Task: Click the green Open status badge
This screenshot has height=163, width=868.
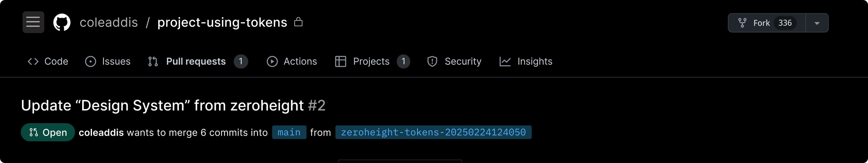Action: [x=48, y=132]
